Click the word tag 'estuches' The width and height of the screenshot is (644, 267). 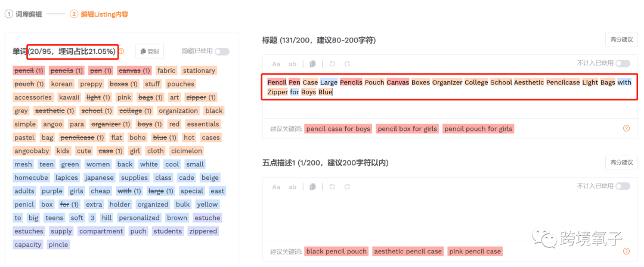(29, 231)
